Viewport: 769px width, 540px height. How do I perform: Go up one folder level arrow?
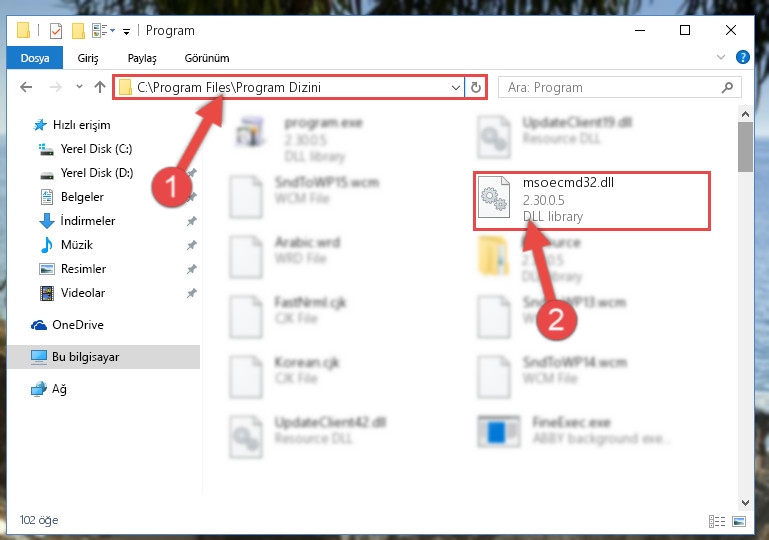tap(100, 87)
